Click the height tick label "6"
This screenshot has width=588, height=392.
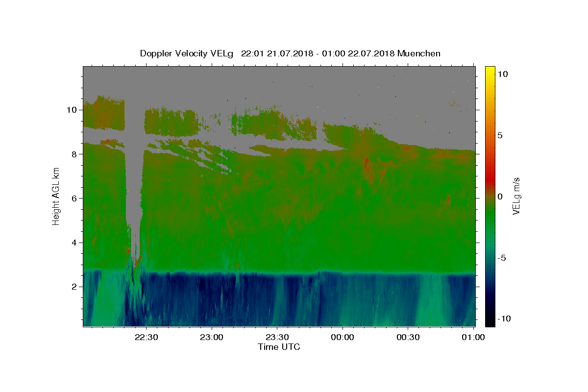[75, 198]
